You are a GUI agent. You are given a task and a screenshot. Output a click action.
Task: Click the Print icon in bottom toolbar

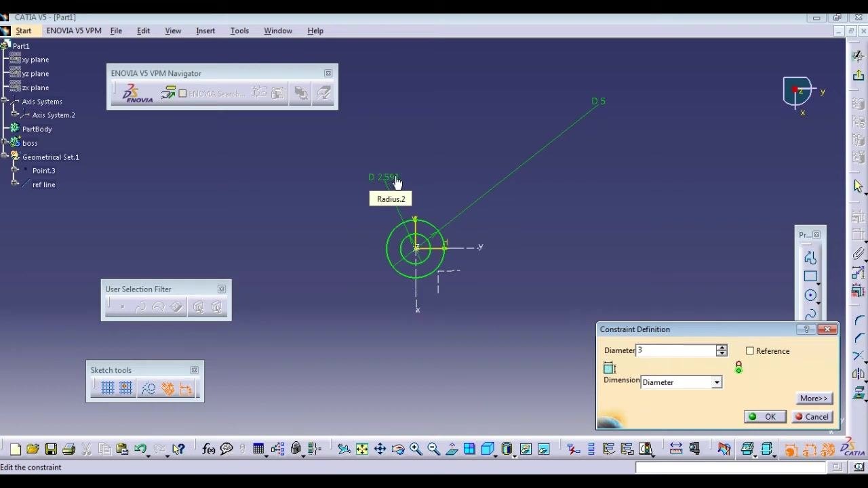68,449
